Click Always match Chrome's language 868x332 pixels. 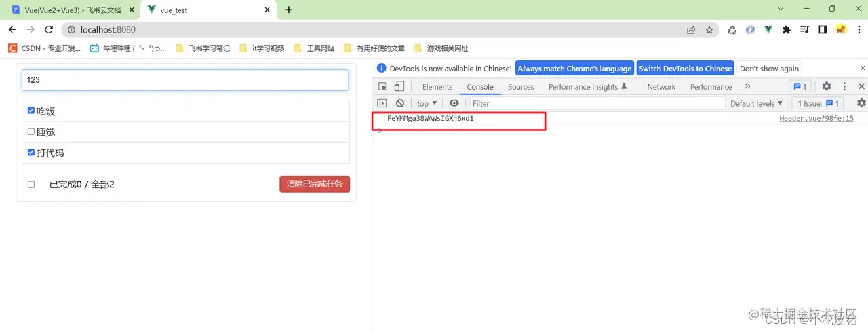(574, 69)
